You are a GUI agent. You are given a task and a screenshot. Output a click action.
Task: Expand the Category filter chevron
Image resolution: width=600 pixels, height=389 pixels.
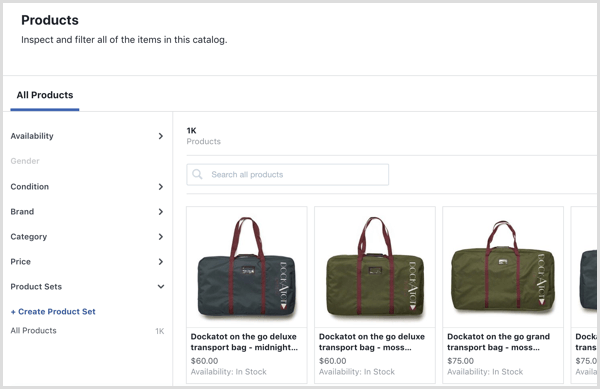161,237
